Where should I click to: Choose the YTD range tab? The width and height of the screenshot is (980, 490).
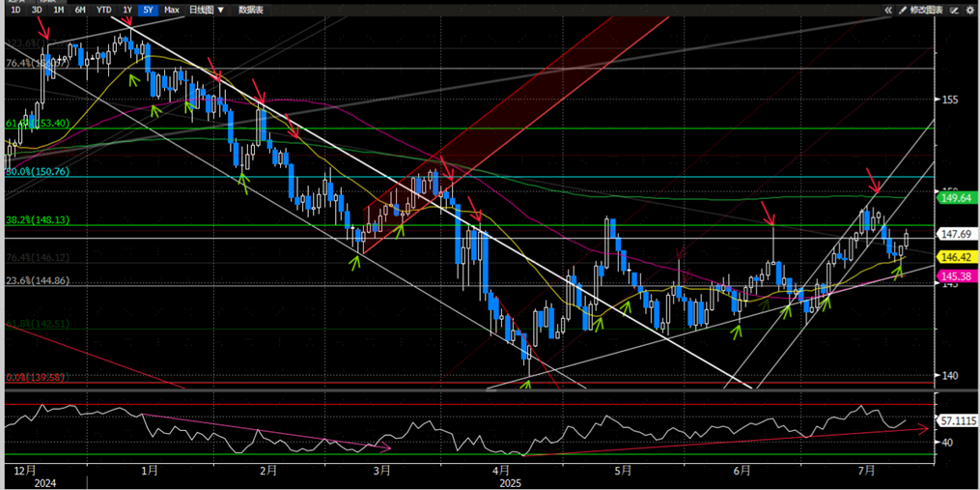103,10
